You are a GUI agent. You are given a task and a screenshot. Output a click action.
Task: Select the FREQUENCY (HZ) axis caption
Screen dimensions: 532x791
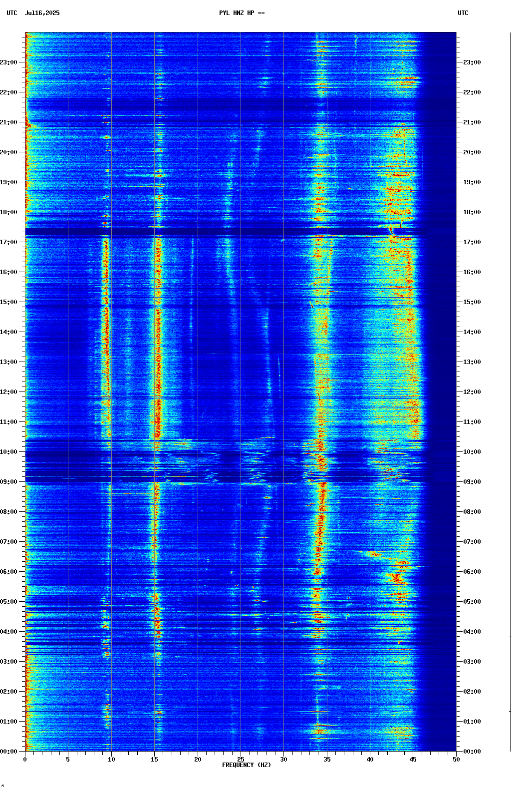point(247,765)
